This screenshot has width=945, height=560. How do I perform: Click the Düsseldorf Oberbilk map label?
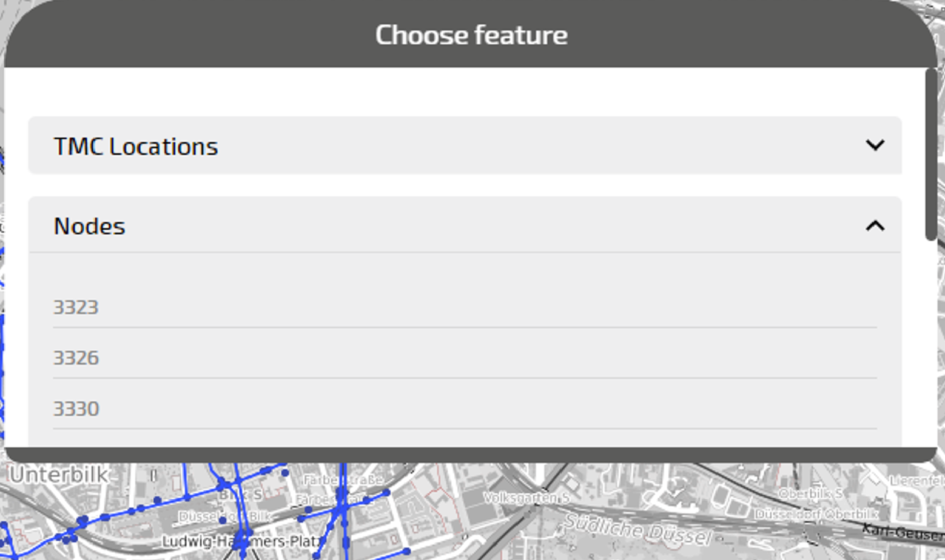pos(816,514)
